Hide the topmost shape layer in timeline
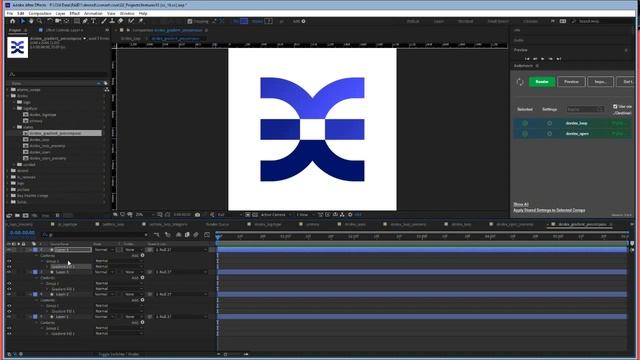 [9, 249]
